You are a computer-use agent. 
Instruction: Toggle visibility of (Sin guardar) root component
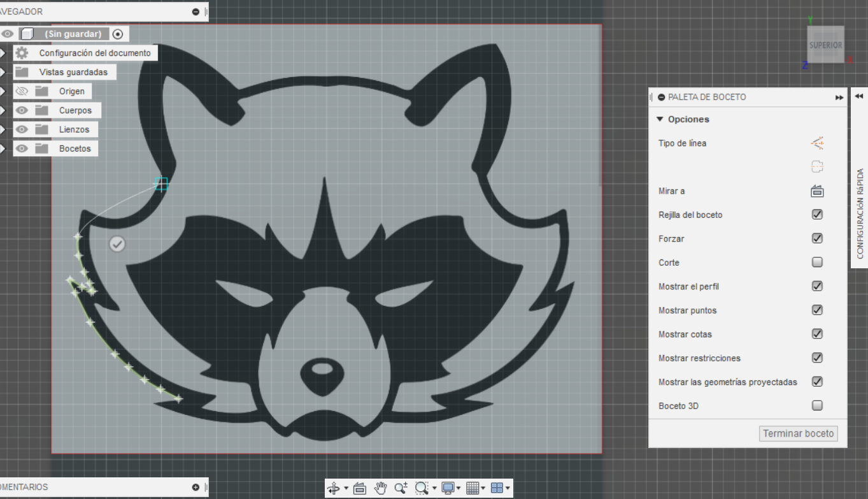7,34
